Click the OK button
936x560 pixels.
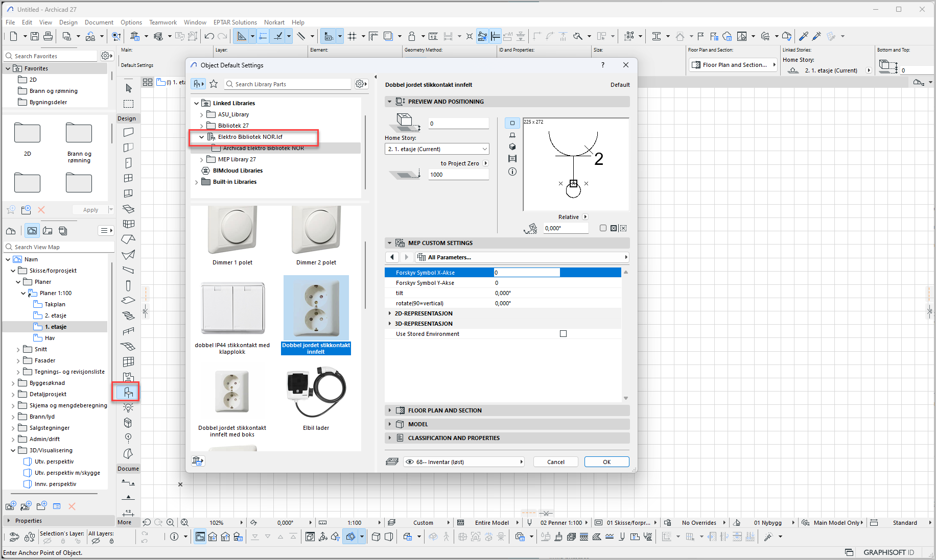[x=606, y=462]
